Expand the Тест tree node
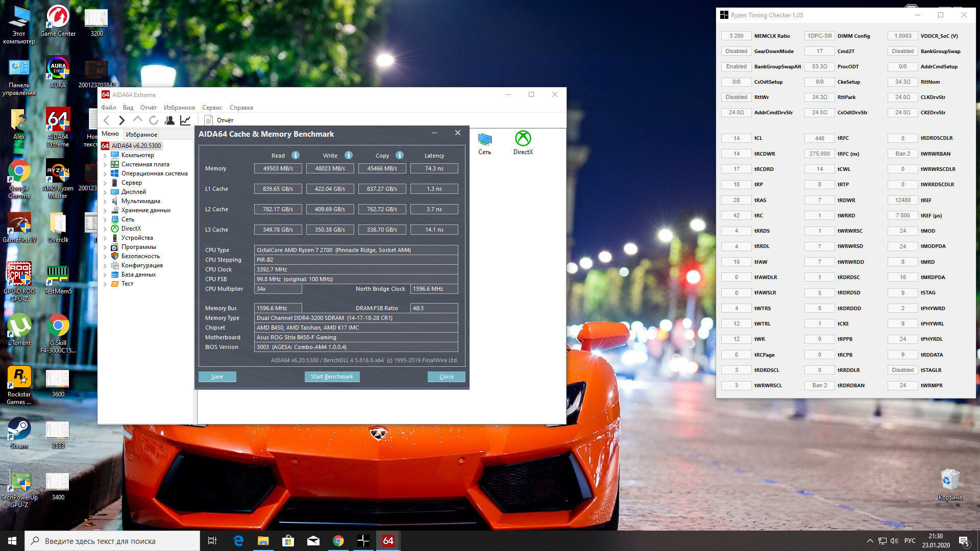980x551 pixels. (105, 284)
